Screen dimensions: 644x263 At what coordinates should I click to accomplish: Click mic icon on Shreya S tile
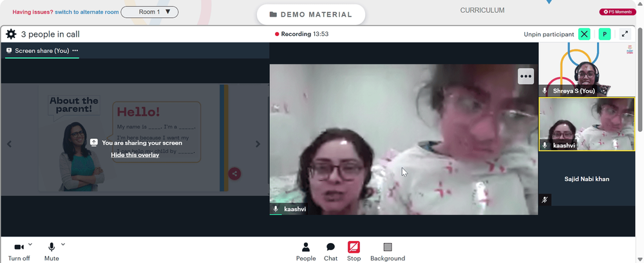[x=545, y=91]
